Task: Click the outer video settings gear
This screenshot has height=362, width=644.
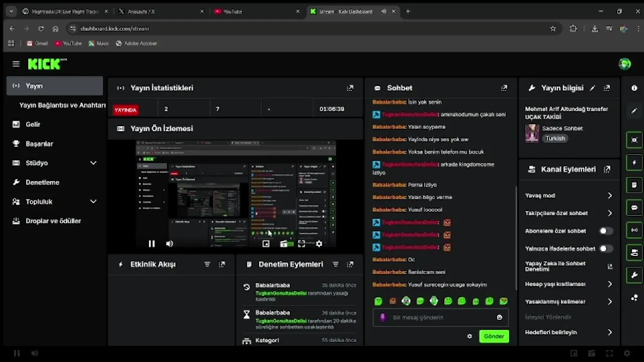Action: click(x=627, y=353)
